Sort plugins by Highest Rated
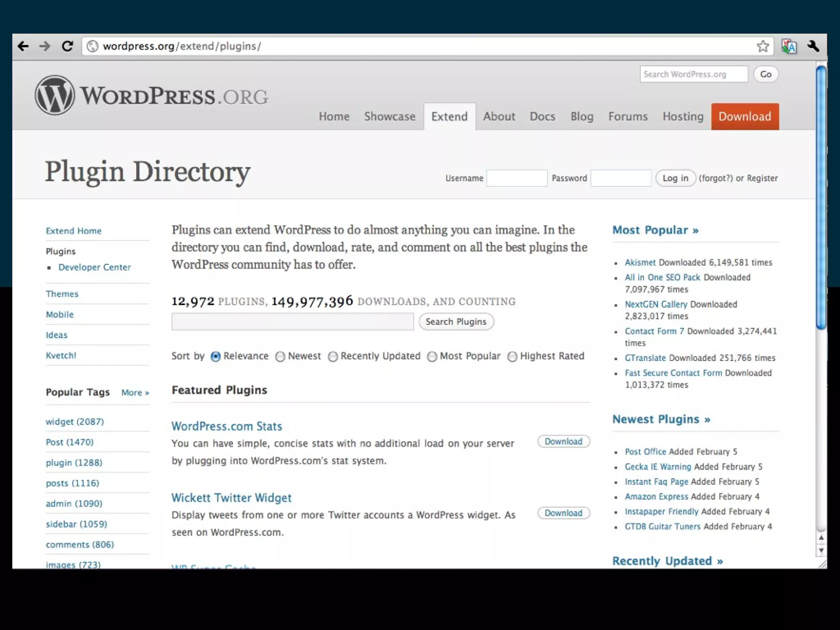The width and height of the screenshot is (840, 630). 512,357
